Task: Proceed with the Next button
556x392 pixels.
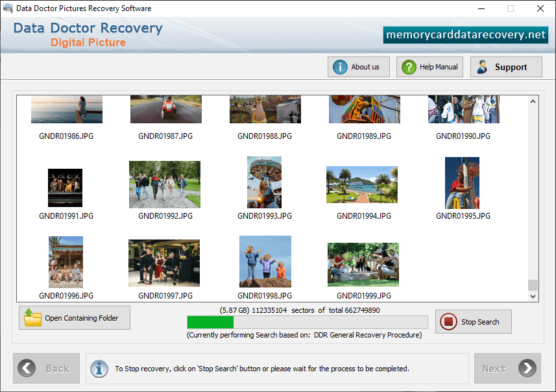Action: click(x=507, y=368)
